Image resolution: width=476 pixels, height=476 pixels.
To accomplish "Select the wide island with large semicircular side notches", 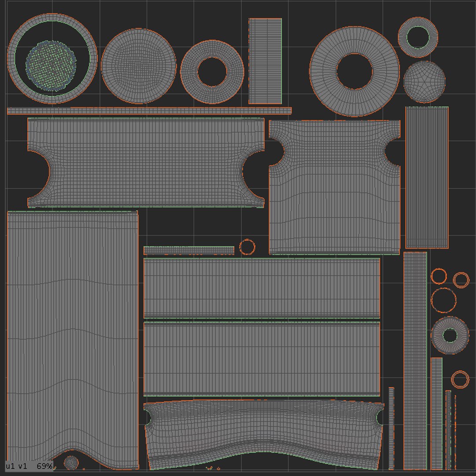I will point(146,163).
